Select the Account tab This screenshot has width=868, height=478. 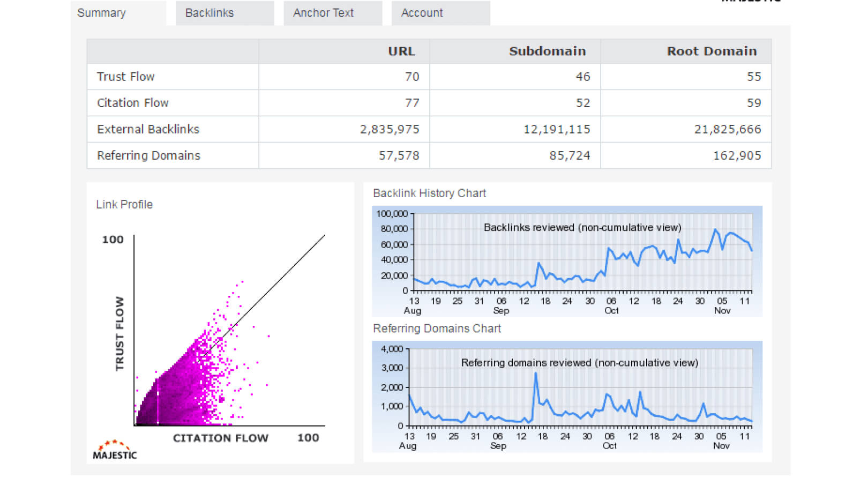[422, 13]
